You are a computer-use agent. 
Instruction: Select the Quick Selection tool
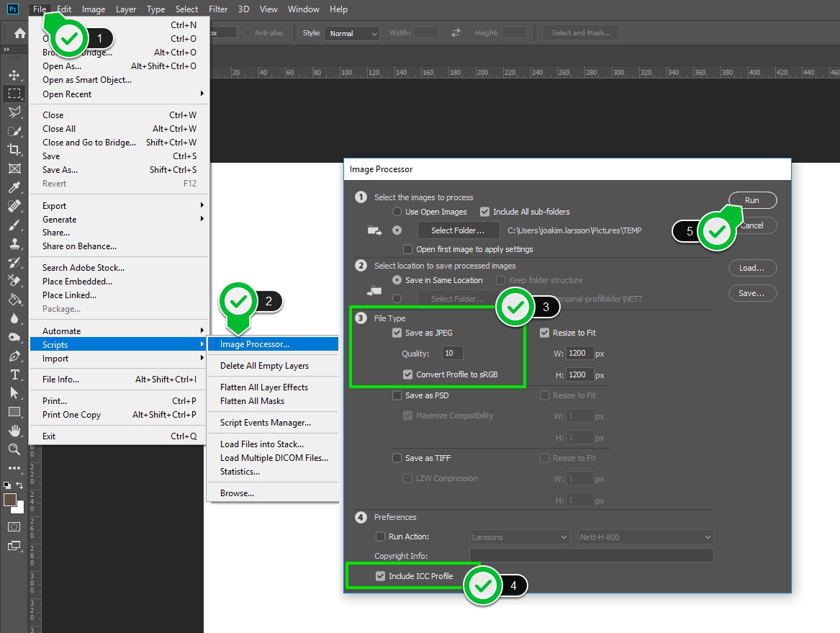coord(14,131)
